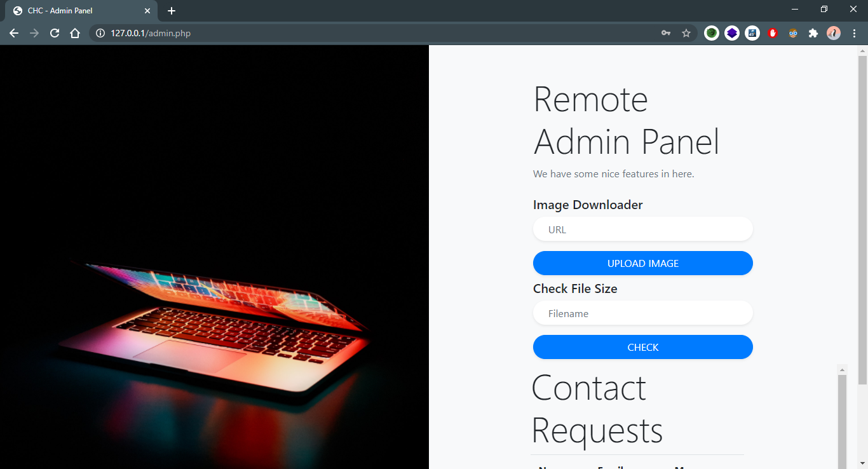
Task: Click the Filename input field
Action: click(643, 313)
